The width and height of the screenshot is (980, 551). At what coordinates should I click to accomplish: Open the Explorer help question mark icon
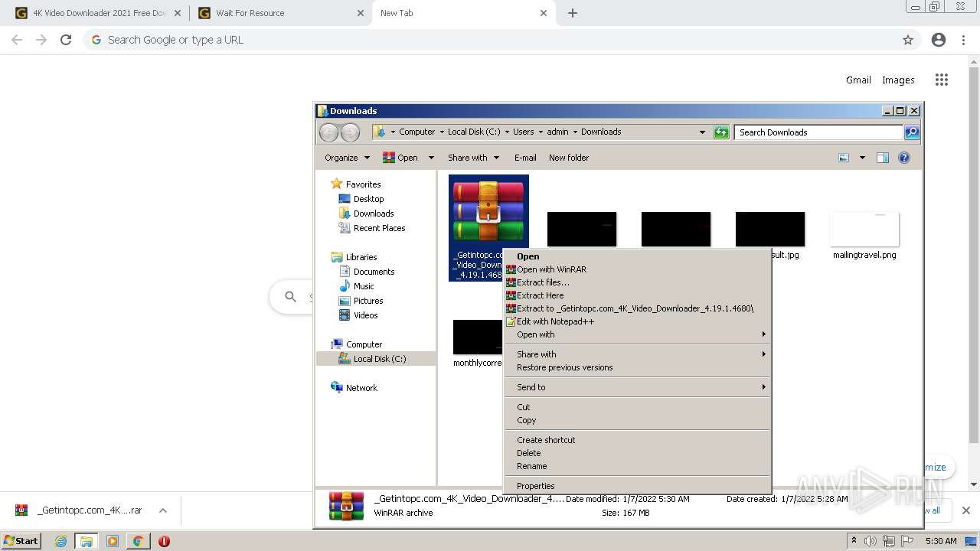point(903,158)
